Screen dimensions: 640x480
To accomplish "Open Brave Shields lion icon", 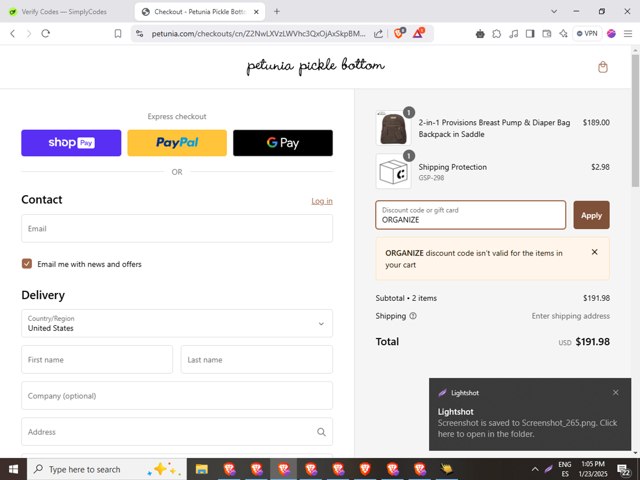I will 399,33.
